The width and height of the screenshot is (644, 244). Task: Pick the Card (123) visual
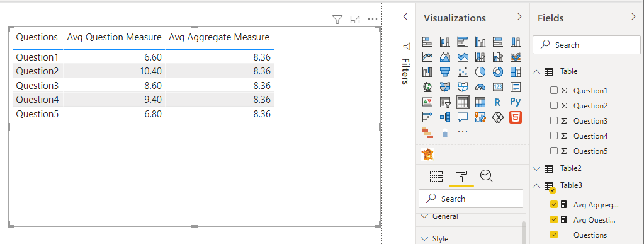[x=498, y=87]
